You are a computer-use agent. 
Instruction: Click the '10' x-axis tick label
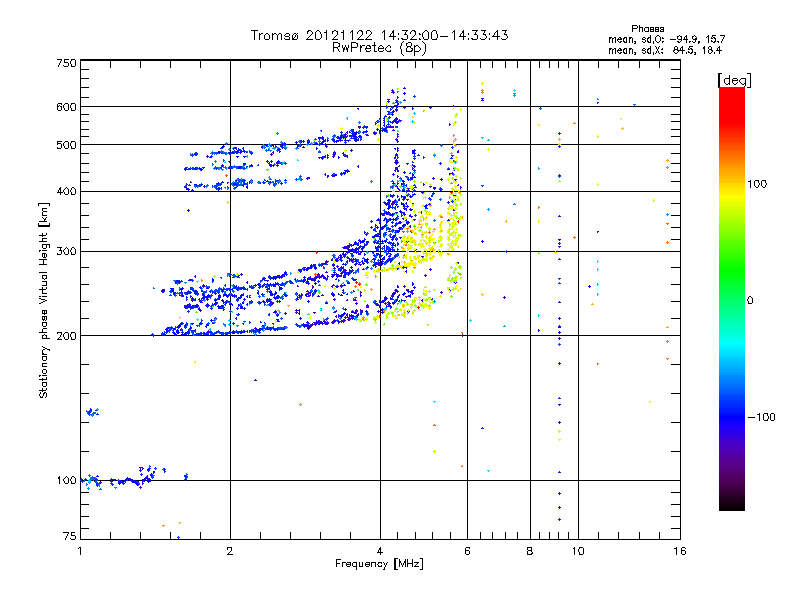(x=578, y=551)
